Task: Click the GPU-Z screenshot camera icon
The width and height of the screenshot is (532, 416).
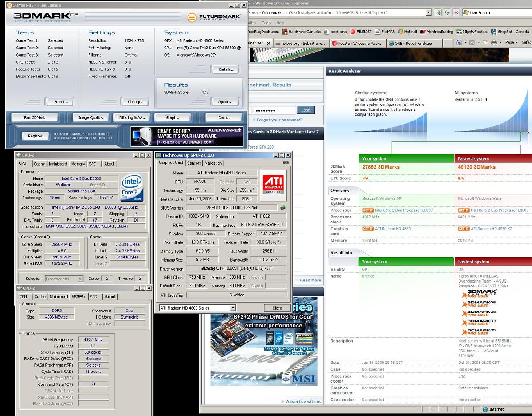Action: 286,162
